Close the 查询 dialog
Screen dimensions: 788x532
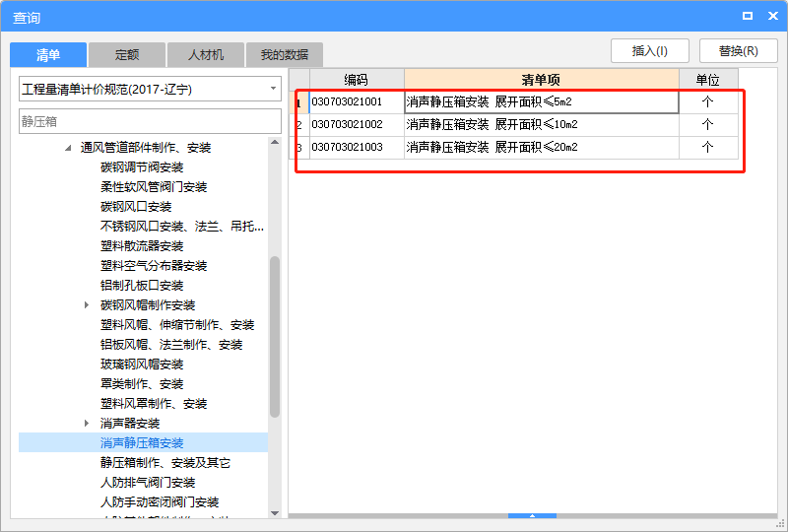click(x=773, y=16)
